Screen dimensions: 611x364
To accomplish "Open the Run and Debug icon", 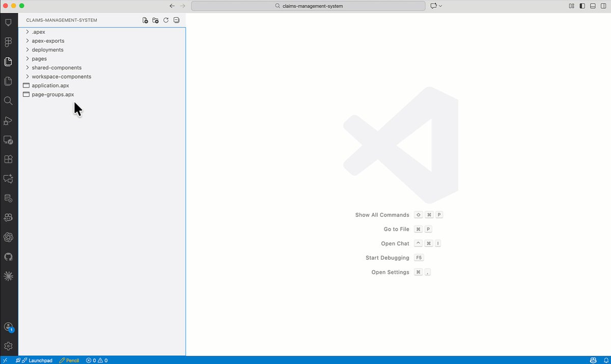I will (x=8, y=121).
